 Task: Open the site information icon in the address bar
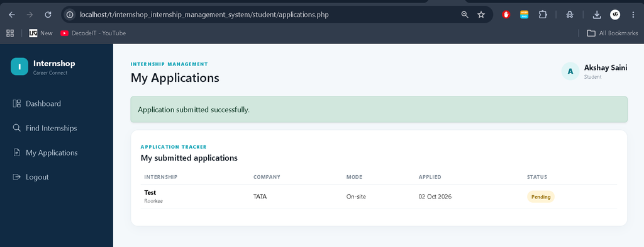pos(70,15)
